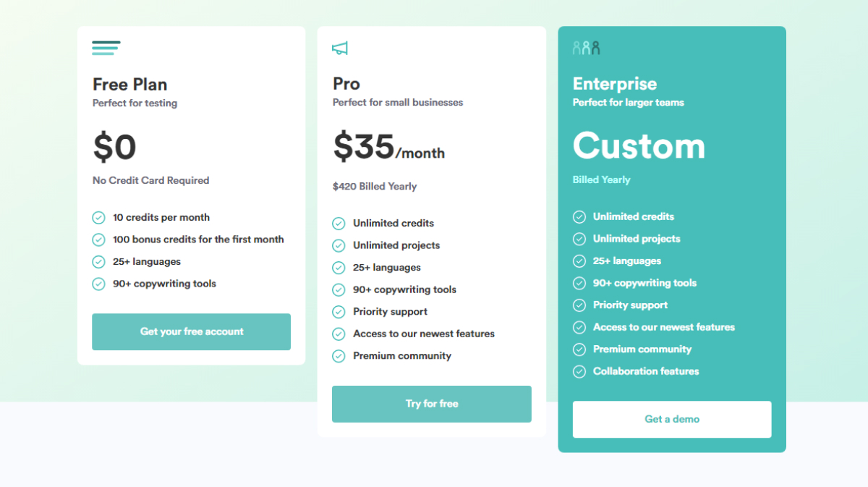Click the Enterprise team people icon
The height and width of the screenshot is (487, 868).
pos(586,48)
